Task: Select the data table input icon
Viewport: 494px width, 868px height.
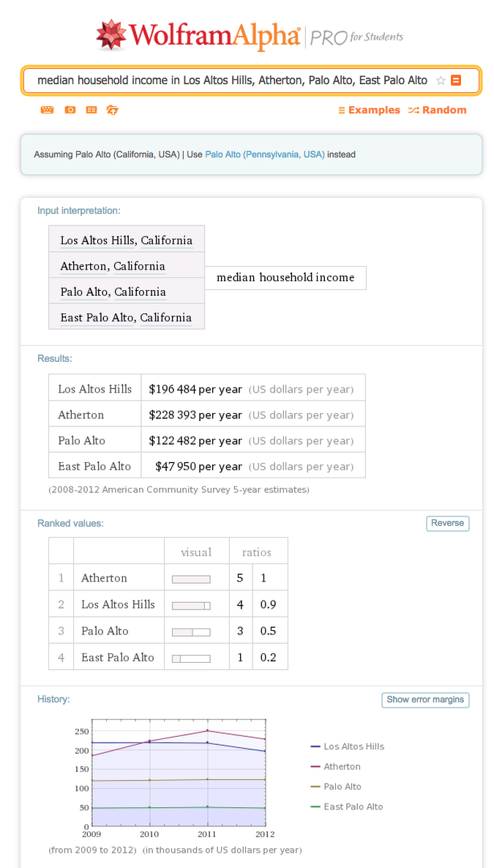Action: coord(91,110)
